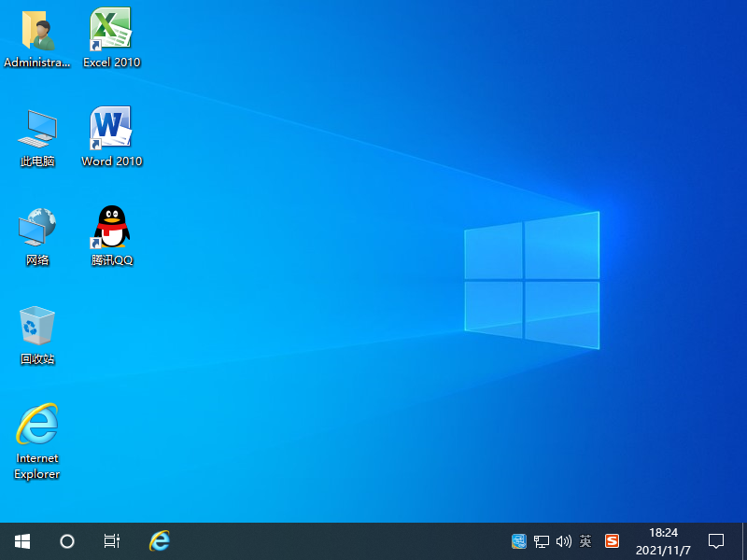This screenshot has height=560, width=747.
Task: Open the 网络 (Network) icon
Action: (36, 227)
